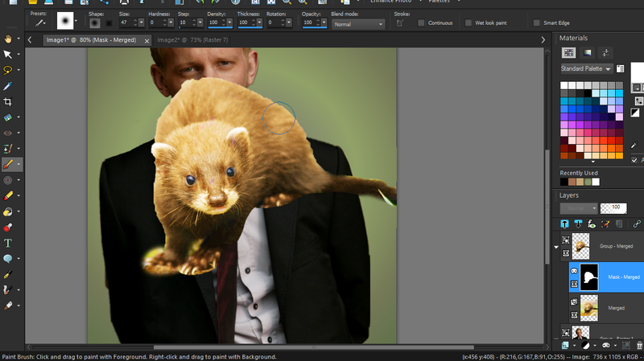The width and height of the screenshot is (644, 361).
Task: Enable the Wet look paint checkbox
Action: (x=469, y=23)
